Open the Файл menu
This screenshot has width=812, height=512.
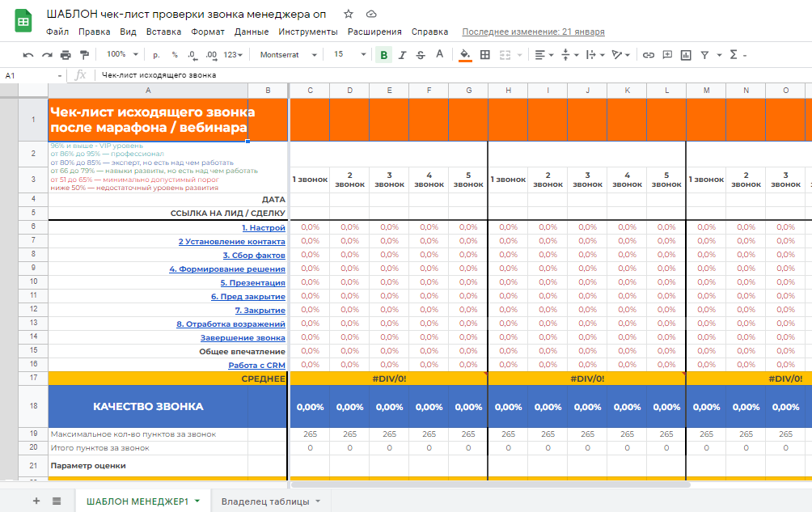pyautogui.click(x=57, y=32)
